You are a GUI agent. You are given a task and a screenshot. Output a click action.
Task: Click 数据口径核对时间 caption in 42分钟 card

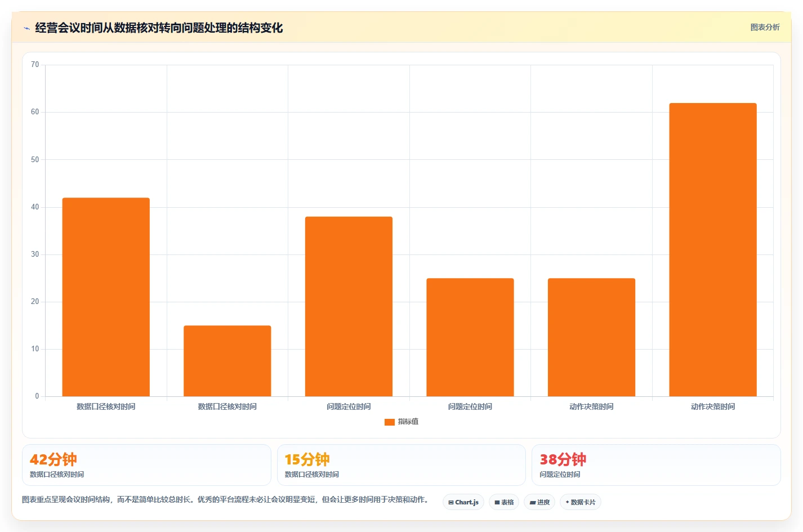(57, 475)
